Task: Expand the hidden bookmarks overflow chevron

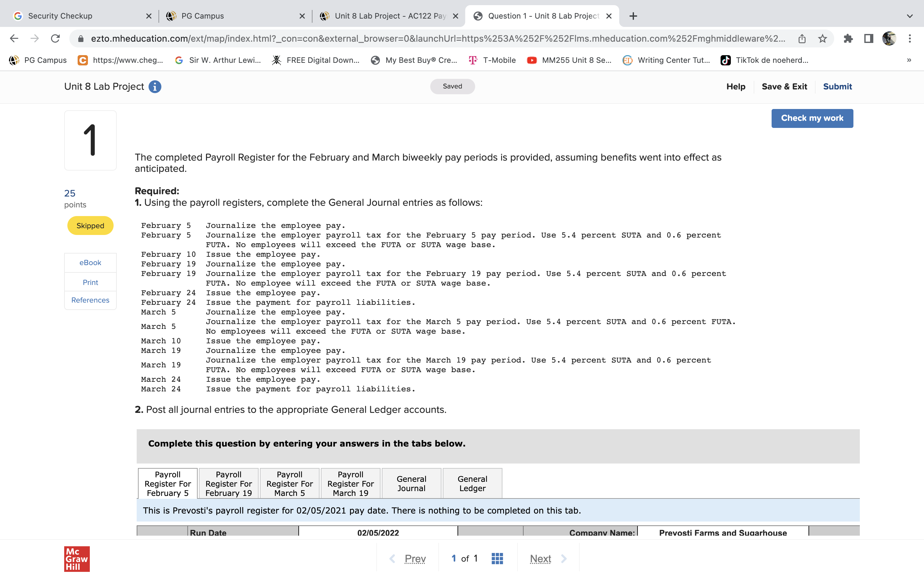Action: [x=909, y=60]
